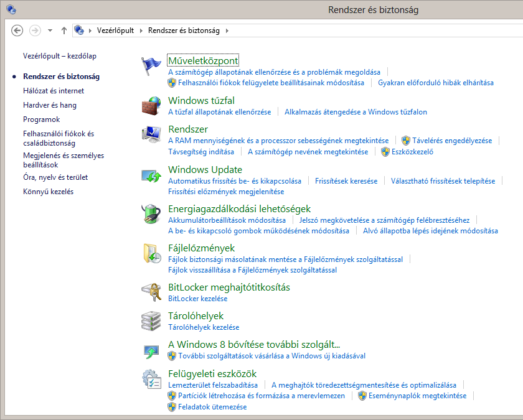523x420 pixels.
Task: Open Hálózat és internet category
Action: click(54, 91)
